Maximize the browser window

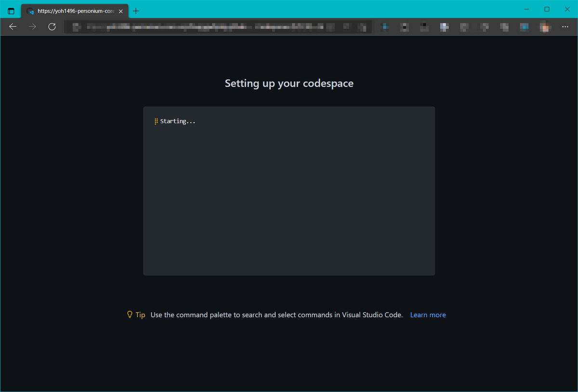[x=547, y=9]
